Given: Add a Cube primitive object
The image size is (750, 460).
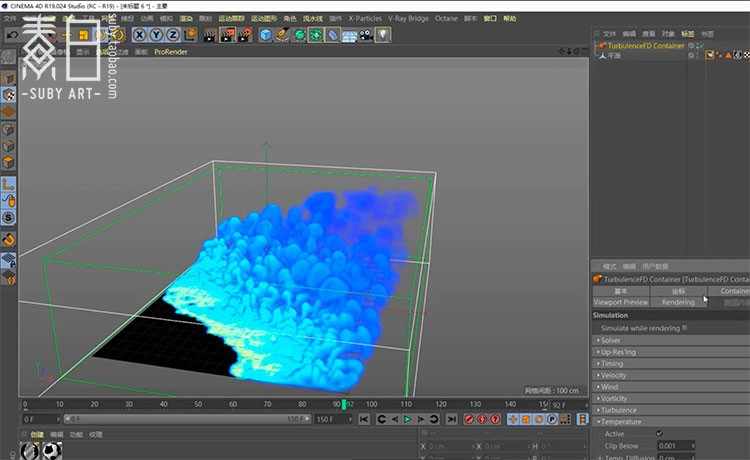Looking at the screenshot, I should (x=265, y=35).
